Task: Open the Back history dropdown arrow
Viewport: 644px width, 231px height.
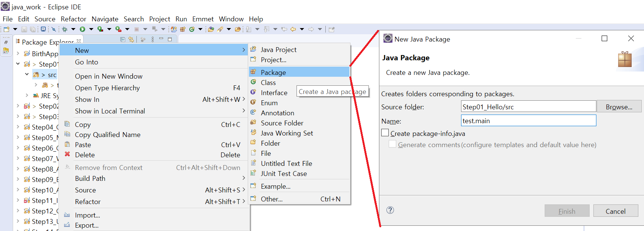Action: (302, 29)
